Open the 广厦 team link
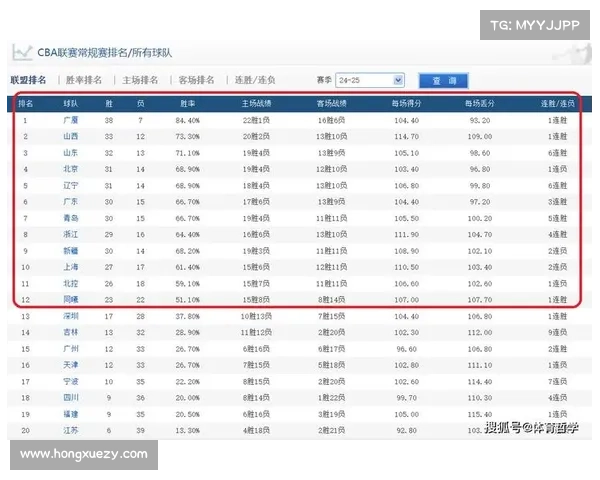 point(71,120)
